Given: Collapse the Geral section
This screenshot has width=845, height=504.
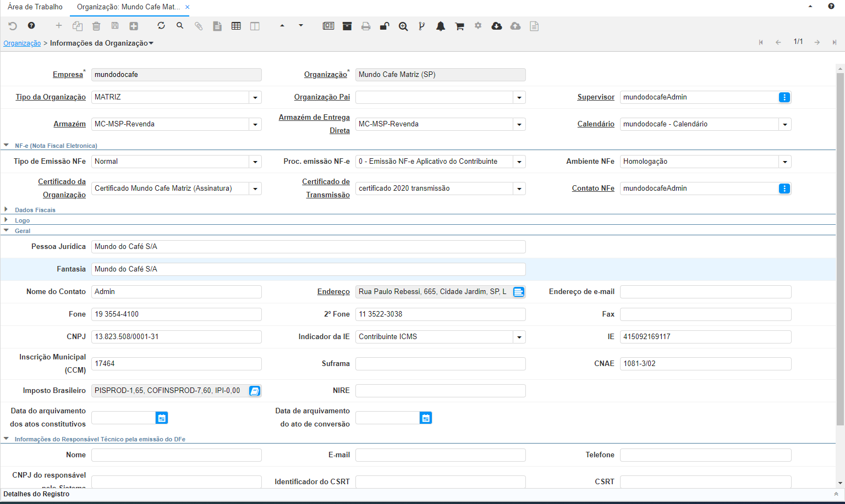Looking at the screenshot, I should [22, 231].
